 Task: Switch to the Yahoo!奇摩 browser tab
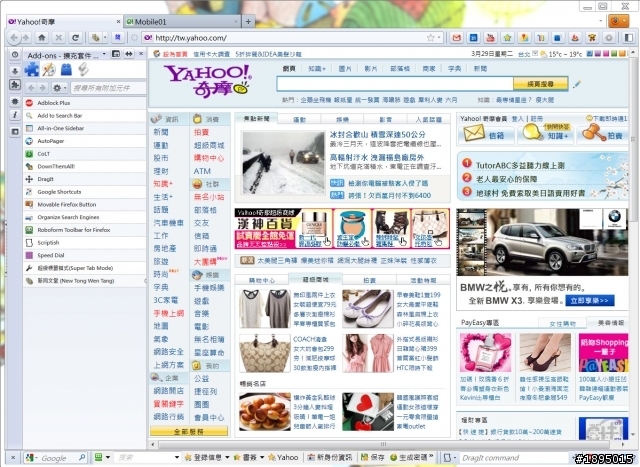tap(64, 22)
